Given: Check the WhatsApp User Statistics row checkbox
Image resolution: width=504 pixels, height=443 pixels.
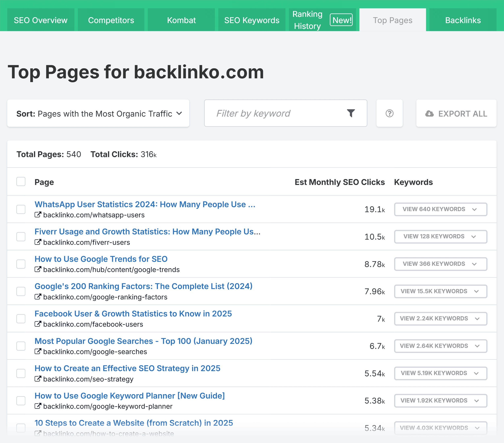Looking at the screenshot, I should (x=21, y=209).
